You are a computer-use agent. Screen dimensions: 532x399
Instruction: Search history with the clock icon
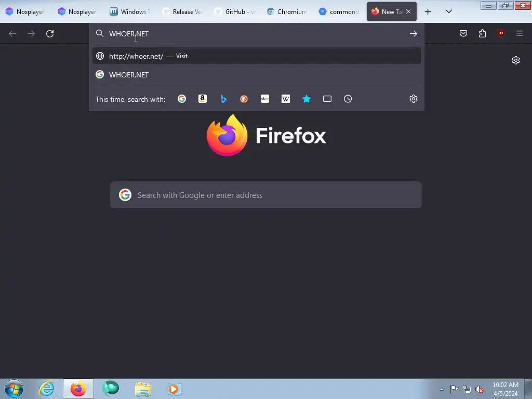tap(348, 99)
